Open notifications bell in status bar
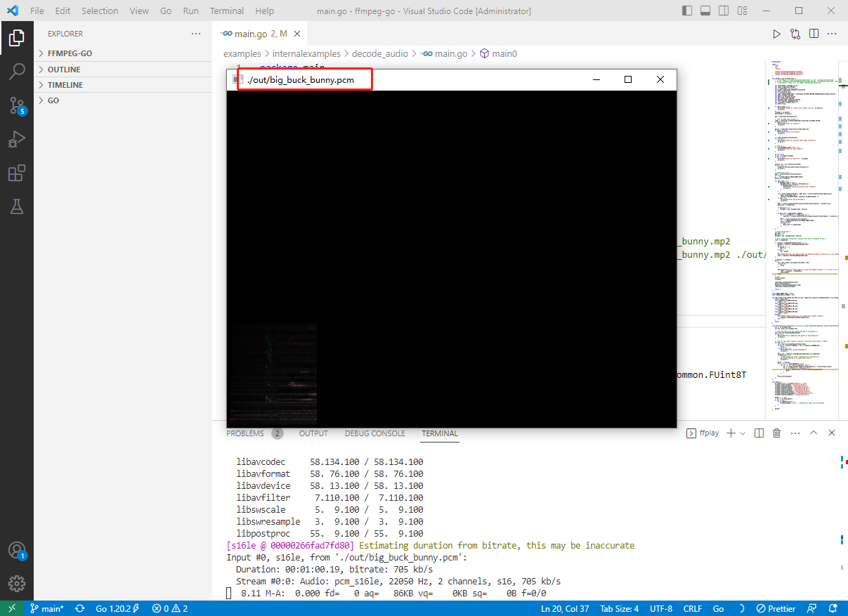The width and height of the screenshot is (848, 616). click(833, 608)
